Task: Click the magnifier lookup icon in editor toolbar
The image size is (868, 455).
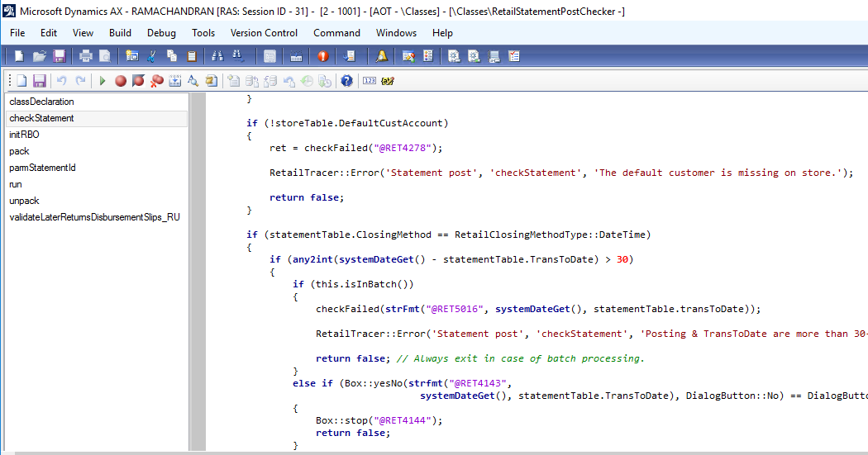Action: (193, 81)
